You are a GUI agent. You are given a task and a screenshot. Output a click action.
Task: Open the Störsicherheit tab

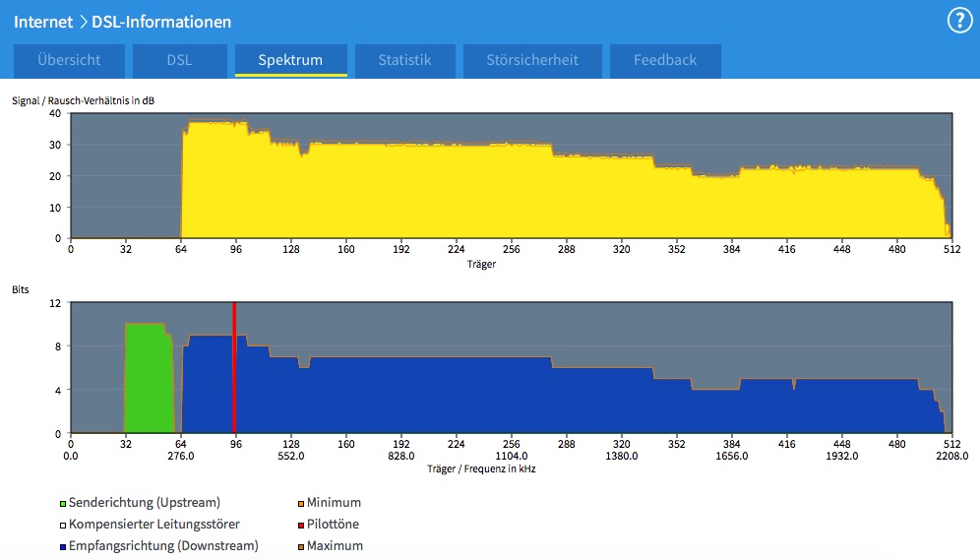coord(532,61)
